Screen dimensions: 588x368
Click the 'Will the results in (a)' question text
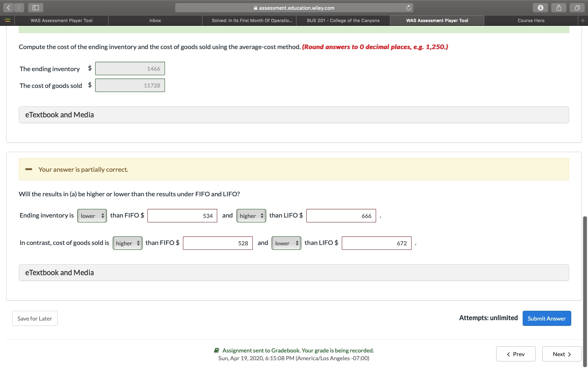(129, 194)
